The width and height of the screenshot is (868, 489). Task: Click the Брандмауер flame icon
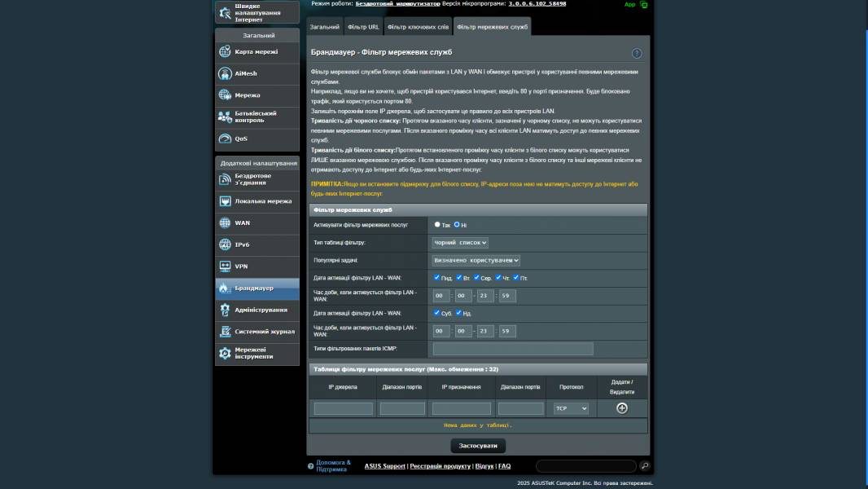[x=224, y=288]
